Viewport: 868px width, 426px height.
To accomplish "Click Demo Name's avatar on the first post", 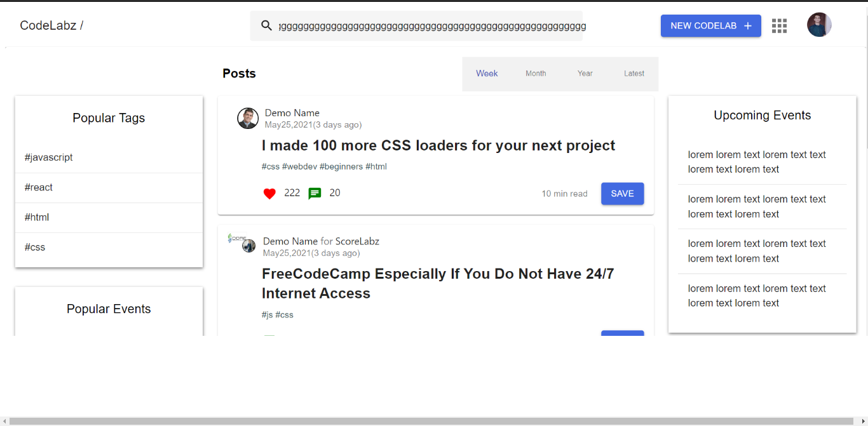I will click(248, 118).
